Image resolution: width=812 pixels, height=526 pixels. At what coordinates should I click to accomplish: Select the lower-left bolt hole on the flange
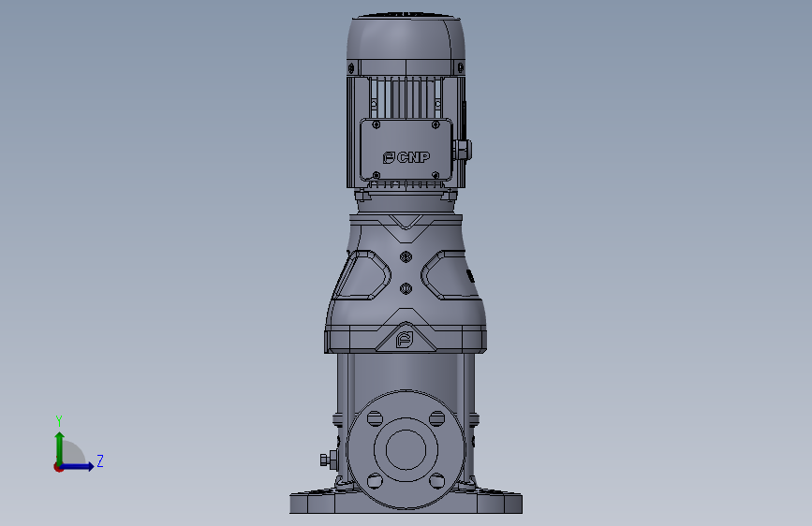pos(375,481)
